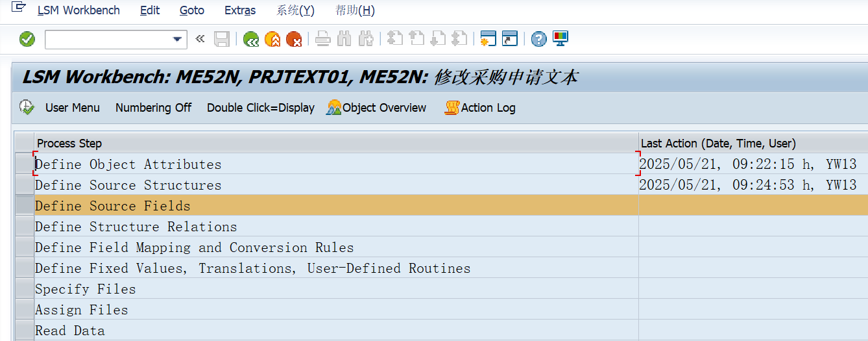
Task: Click the Print icon
Action: pos(323,40)
